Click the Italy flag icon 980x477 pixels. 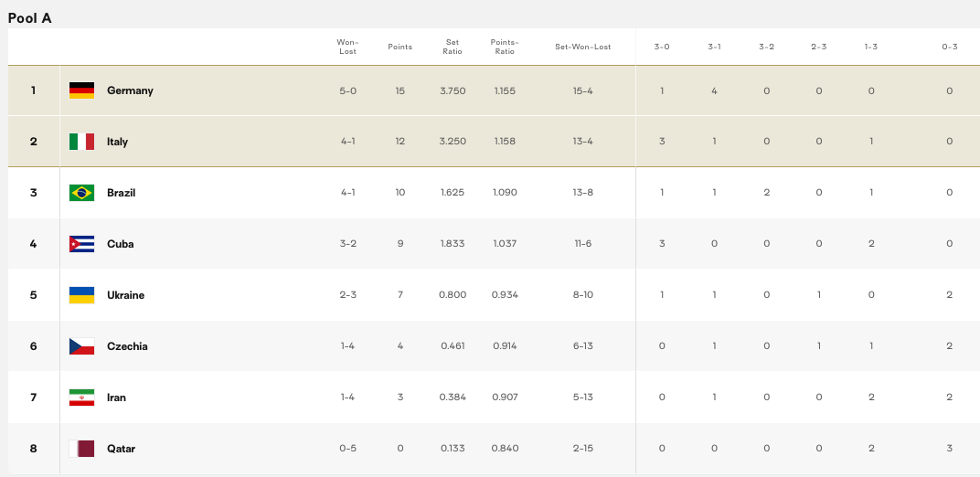tap(81, 142)
